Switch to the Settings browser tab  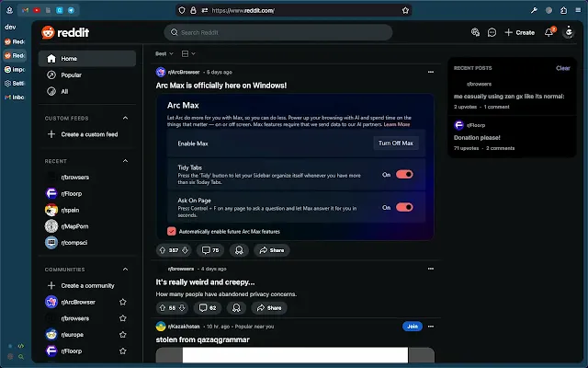coord(15,84)
